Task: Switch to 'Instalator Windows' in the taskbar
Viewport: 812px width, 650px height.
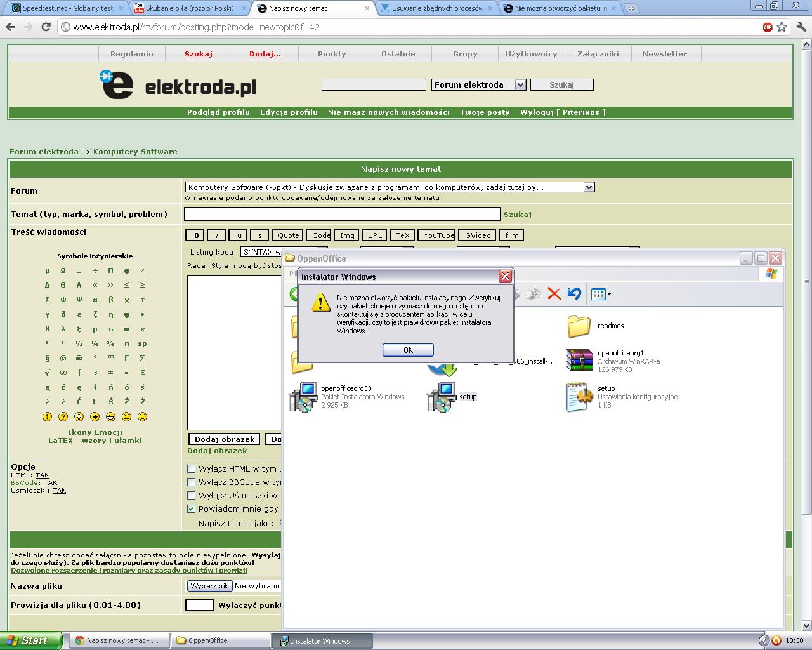Action: (323, 640)
